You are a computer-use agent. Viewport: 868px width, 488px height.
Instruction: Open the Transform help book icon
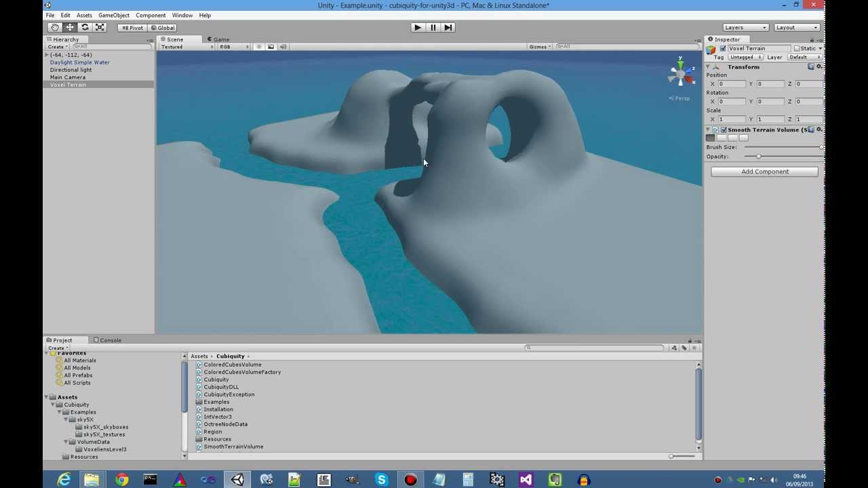click(811, 66)
